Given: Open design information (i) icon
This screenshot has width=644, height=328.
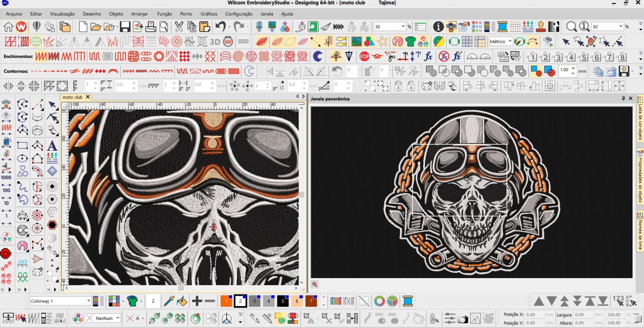Looking at the screenshot, I should pos(438,27).
